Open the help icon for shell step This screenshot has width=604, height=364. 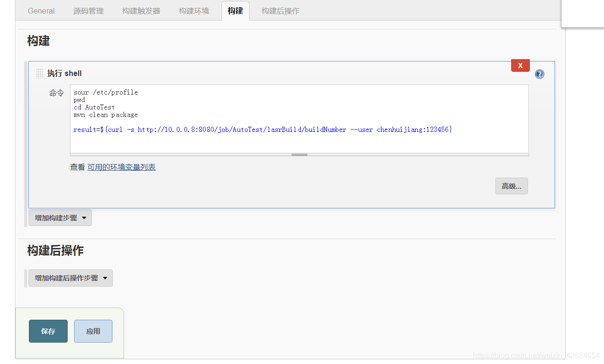(x=540, y=74)
